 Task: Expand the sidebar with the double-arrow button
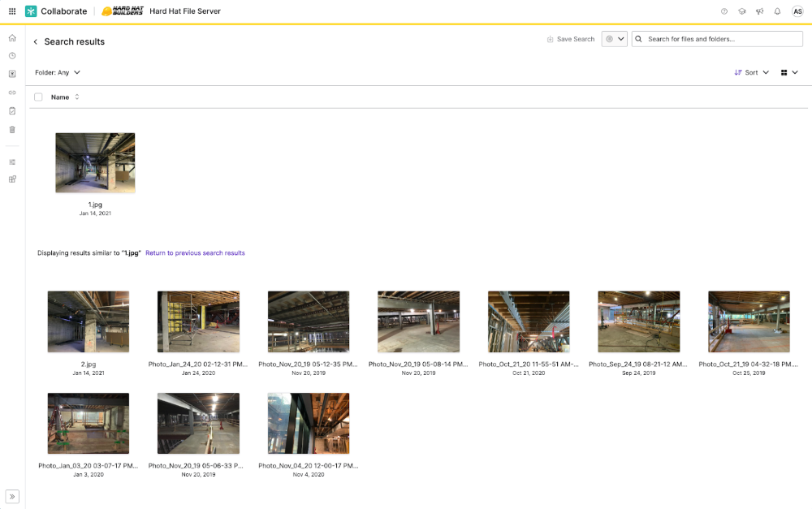pos(12,496)
